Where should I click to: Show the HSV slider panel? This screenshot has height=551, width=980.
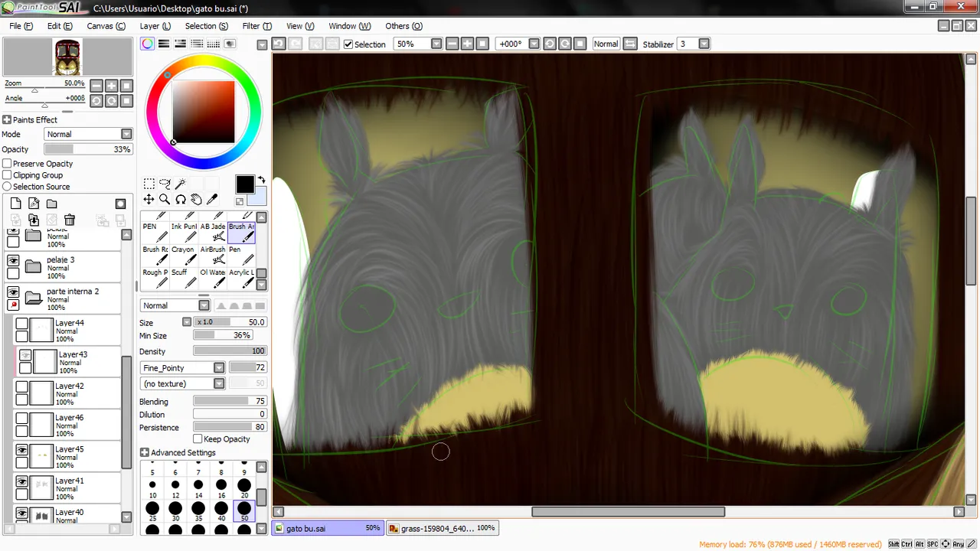pos(180,44)
